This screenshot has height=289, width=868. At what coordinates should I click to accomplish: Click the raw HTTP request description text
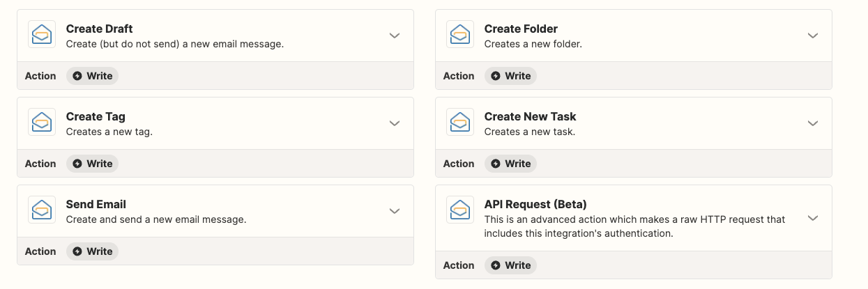[x=635, y=226]
